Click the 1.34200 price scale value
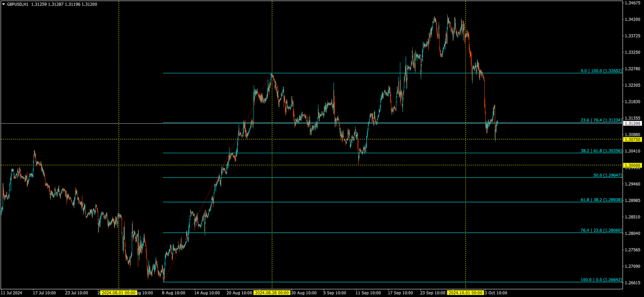This screenshot has height=297, width=644. pyautogui.click(x=633, y=19)
